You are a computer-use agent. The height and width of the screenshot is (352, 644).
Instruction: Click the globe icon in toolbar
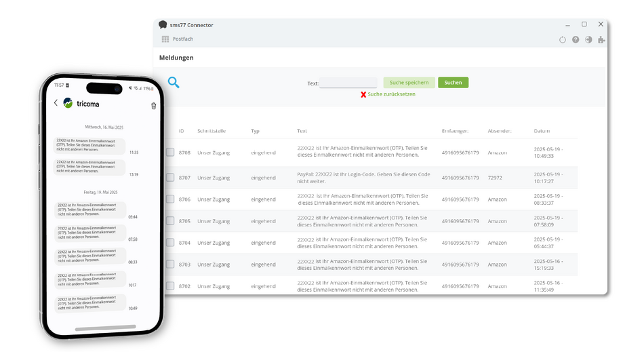(x=588, y=39)
